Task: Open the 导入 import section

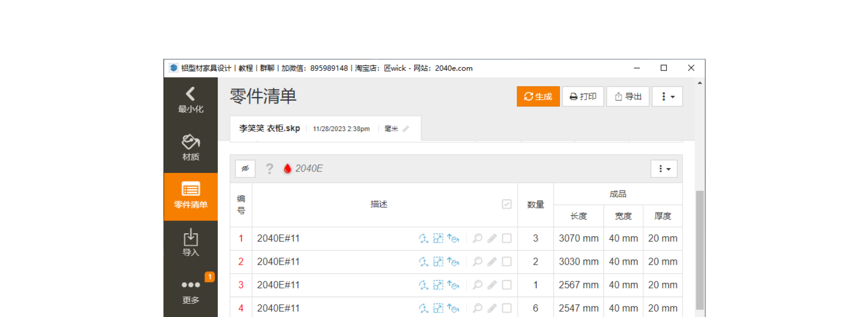Action: tap(190, 243)
